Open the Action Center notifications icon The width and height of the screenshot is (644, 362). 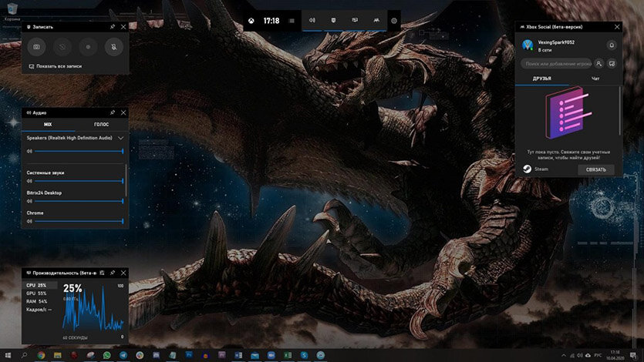[633, 355]
